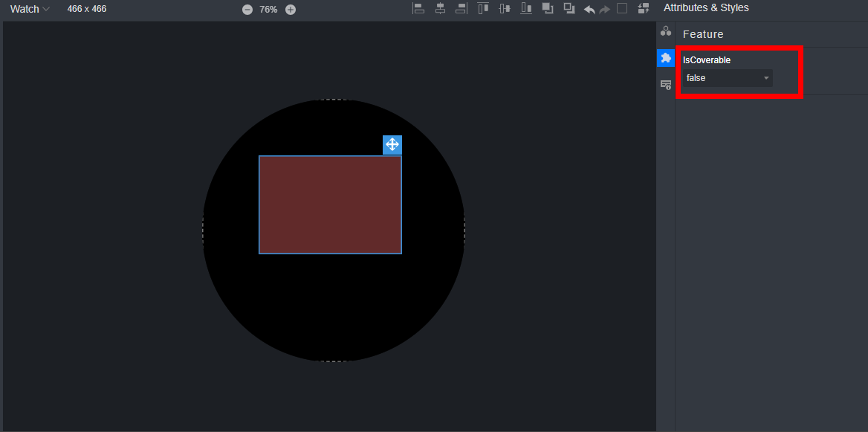The height and width of the screenshot is (432, 868).
Task: Switch to the Feature puzzle-piece tab
Action: (x=666, y=58)
